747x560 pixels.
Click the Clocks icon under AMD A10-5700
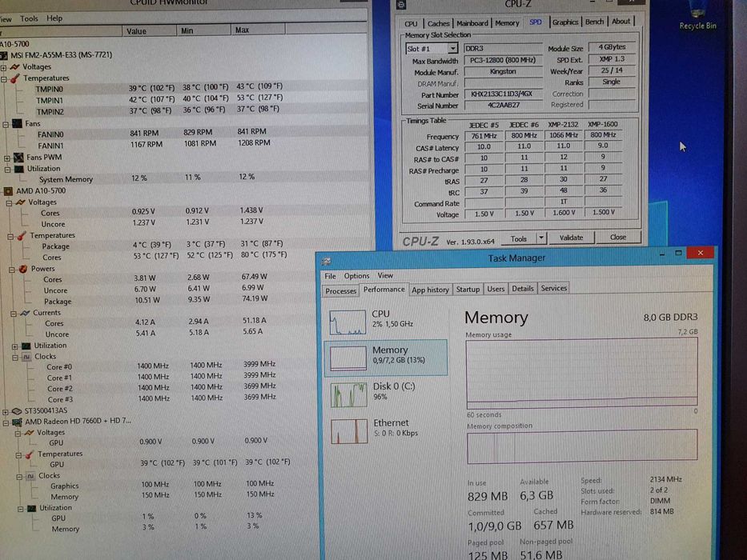(x=27, y=357)
